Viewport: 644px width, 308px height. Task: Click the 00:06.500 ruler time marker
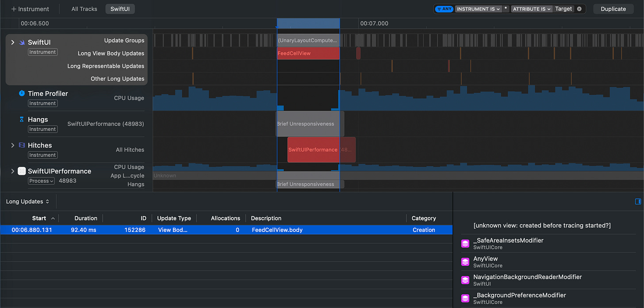pyautogui.click(x=34, y=23)
